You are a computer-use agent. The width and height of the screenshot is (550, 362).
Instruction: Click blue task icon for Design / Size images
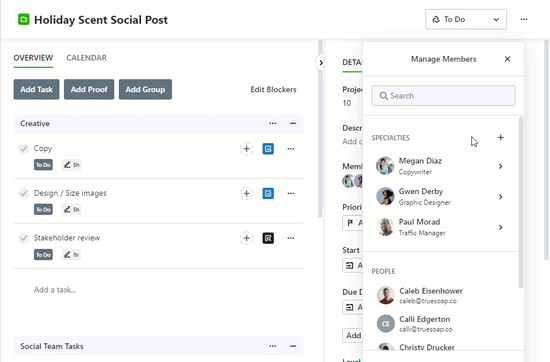pyautogui.click(x=268, y=193)
